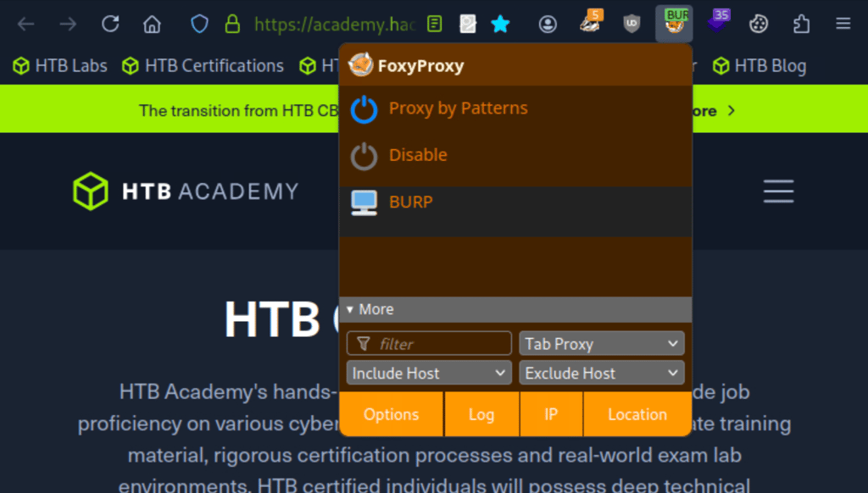Click the BURP computer monitor icon

[364, 202]
